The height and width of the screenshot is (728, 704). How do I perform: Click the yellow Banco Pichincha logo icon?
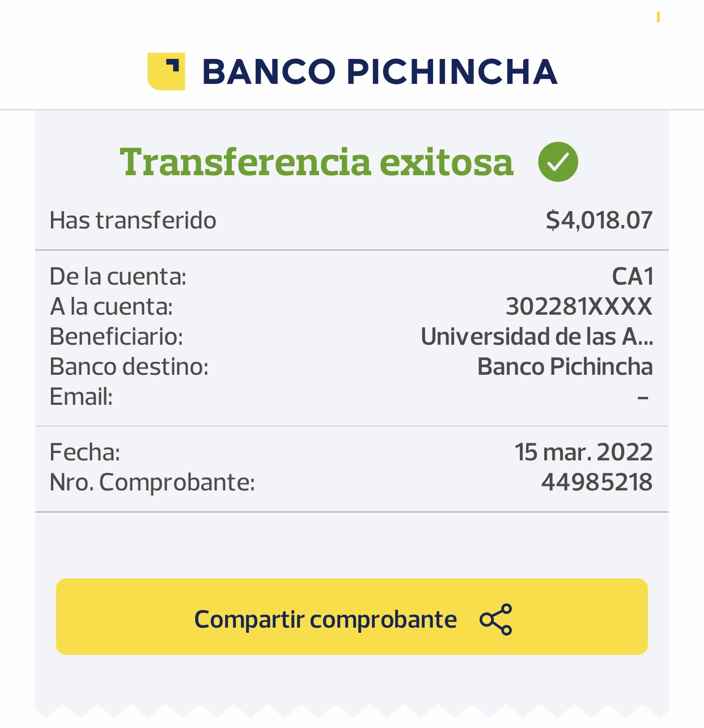pyautogui.click(x=166, y=71)
